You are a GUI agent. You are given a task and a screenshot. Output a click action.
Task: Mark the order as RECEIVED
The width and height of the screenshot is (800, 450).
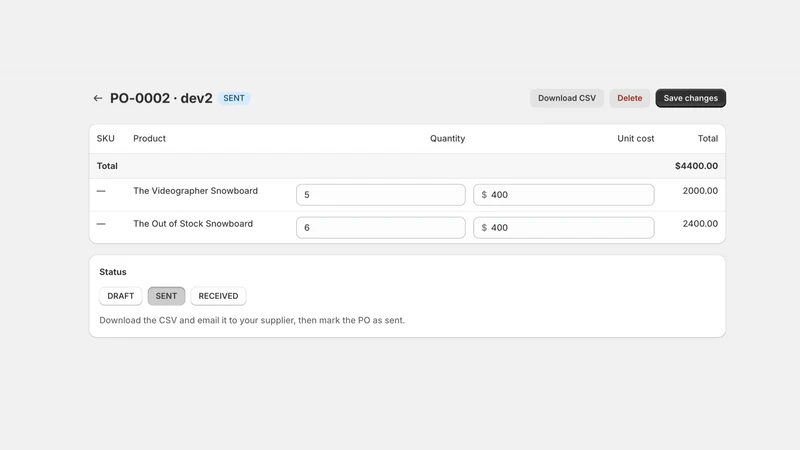218,296
